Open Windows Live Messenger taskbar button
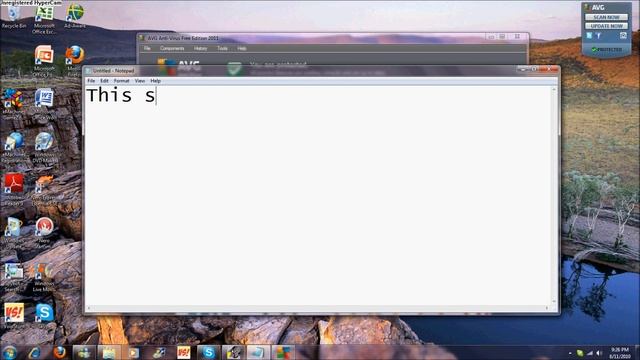The height and width of the screenshot is (360, 640). [84, 352]
